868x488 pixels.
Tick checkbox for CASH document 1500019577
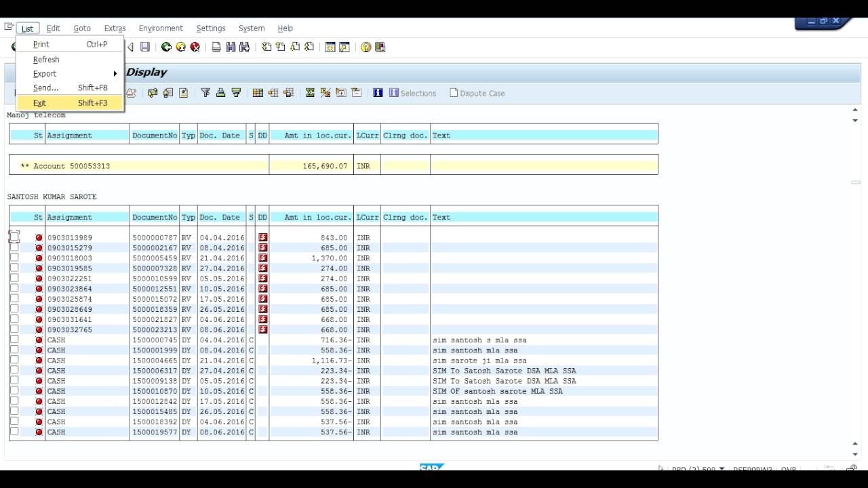(14, 431)
